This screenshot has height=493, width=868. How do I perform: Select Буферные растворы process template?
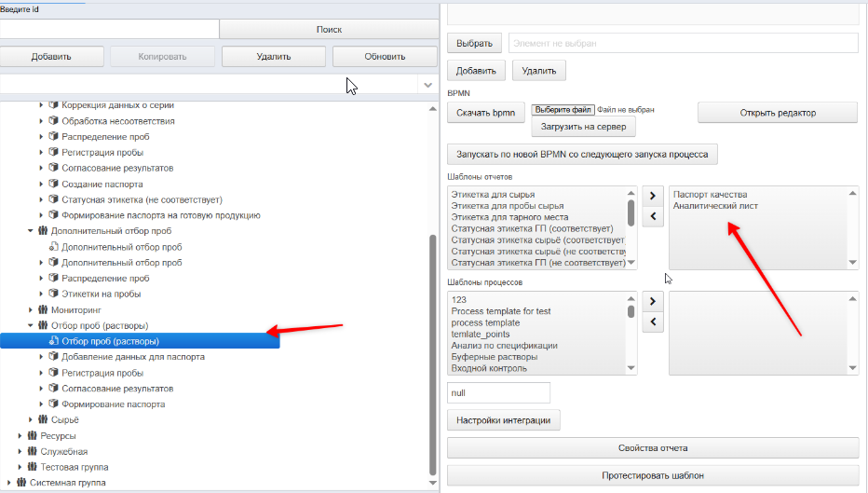pos(495,357)
